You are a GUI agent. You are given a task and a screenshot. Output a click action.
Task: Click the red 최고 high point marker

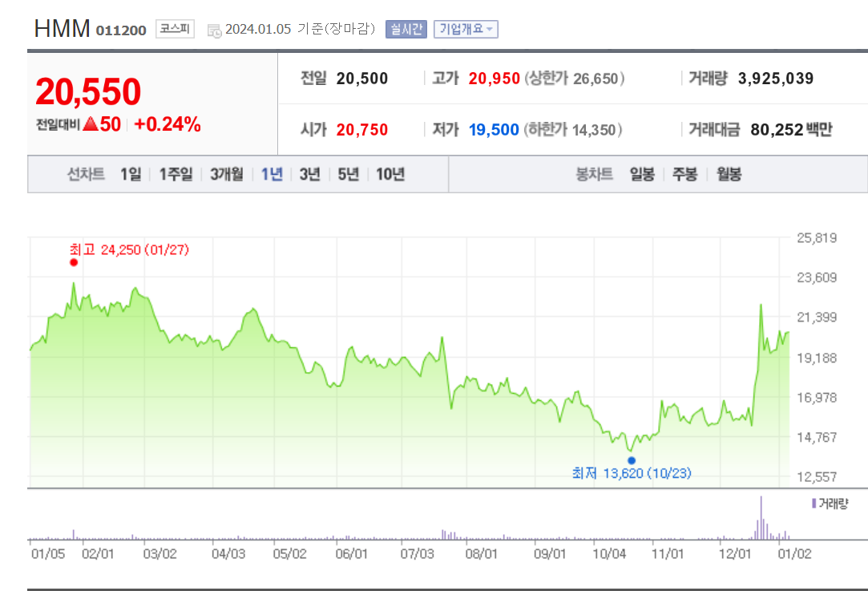[74, 262]
